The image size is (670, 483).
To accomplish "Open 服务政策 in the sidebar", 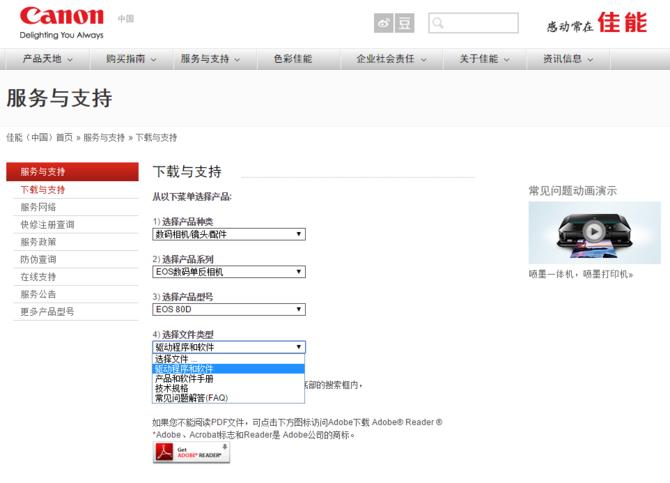I will [x=38, y=242].
